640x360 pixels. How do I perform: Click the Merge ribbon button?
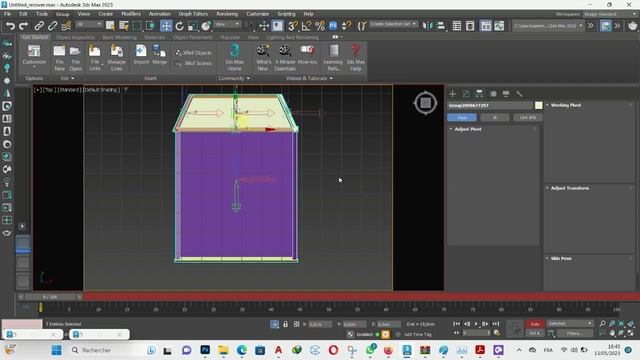pos(159,55)
